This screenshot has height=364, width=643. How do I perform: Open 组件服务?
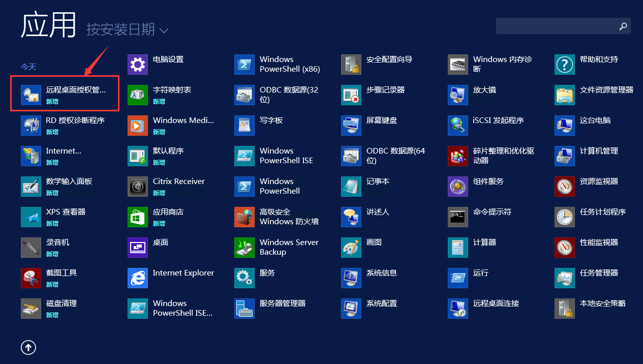coord(476,187)
